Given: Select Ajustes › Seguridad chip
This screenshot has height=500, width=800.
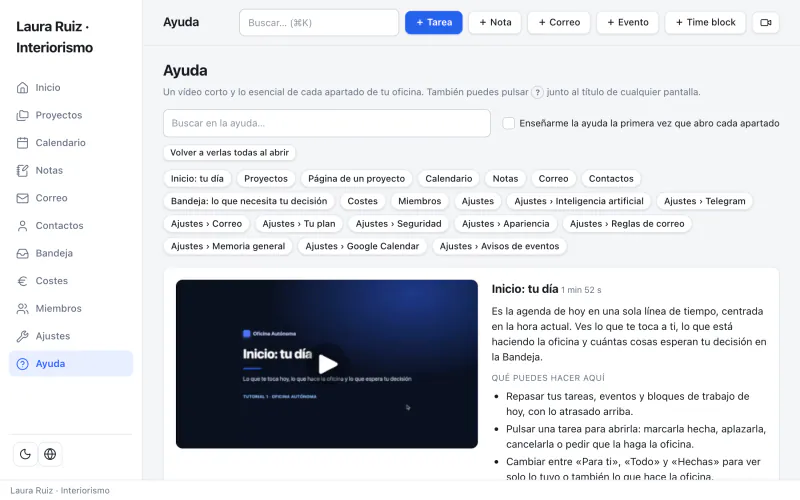Looking at the screenshot, I should tap(398, 223).
